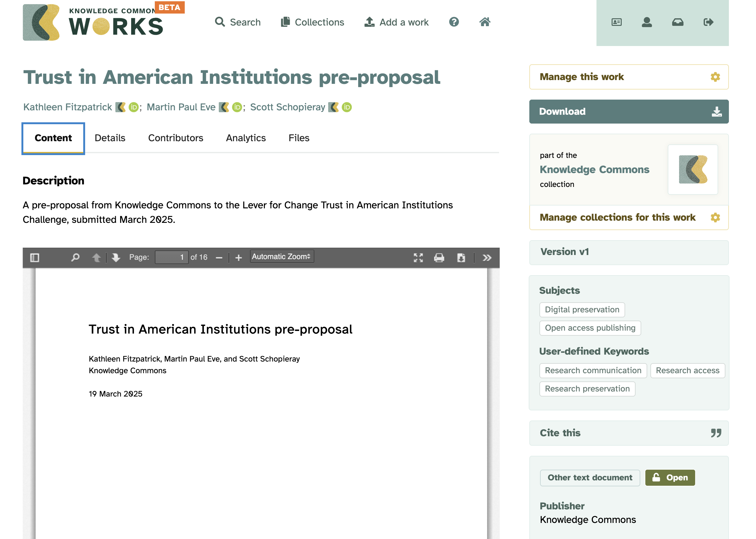Click the help question mark icon
Viewport: 756px width, 539px height.
(454, 22)
